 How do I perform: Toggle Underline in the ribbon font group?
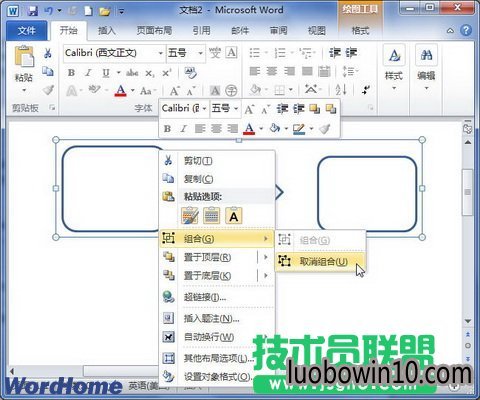pyautogui.click(x=106, y=73)
